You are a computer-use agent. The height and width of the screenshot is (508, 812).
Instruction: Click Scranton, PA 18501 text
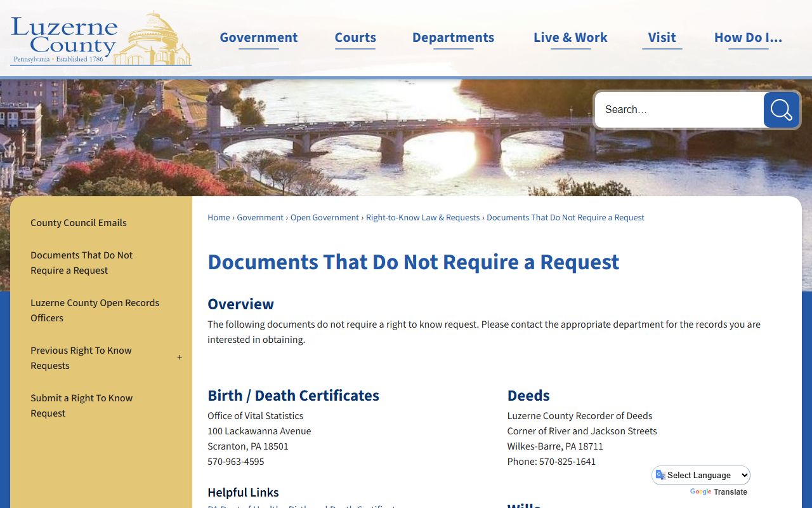pyautogui.click(x=248, y=446)
